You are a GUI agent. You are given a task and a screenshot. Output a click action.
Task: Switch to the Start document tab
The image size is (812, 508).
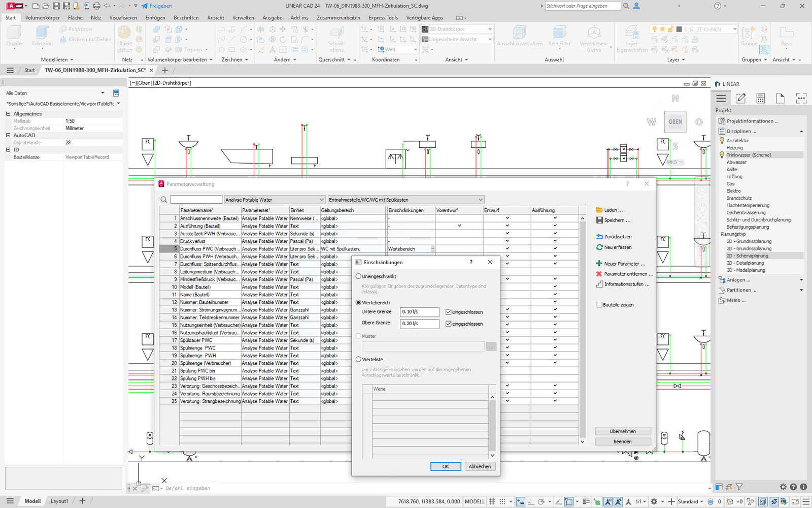(29, 70)
